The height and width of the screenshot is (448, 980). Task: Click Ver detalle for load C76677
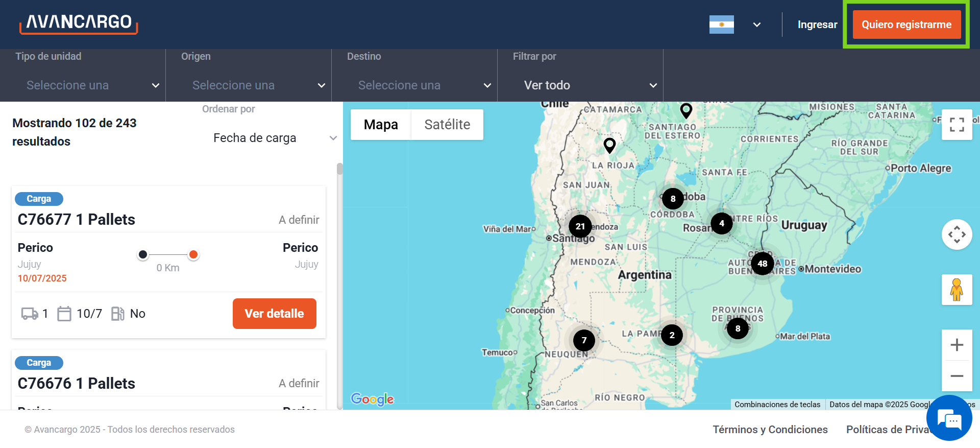(x=274, y=314)
